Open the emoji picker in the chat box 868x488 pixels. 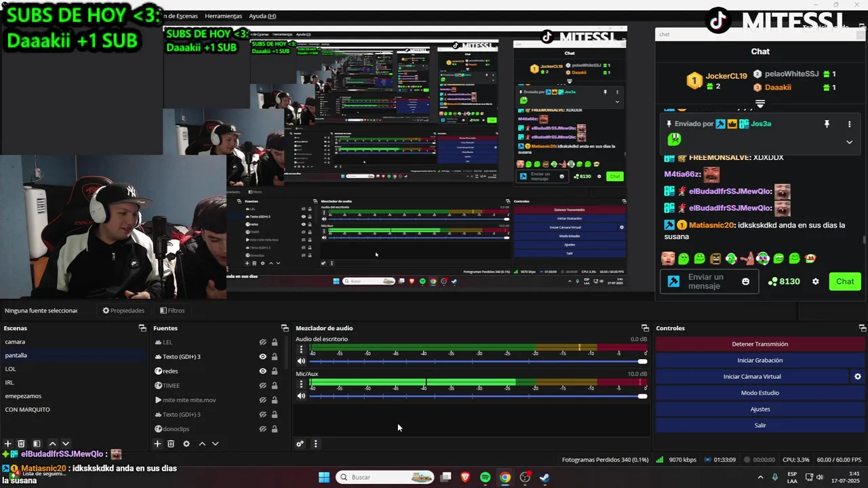[746, 281]
